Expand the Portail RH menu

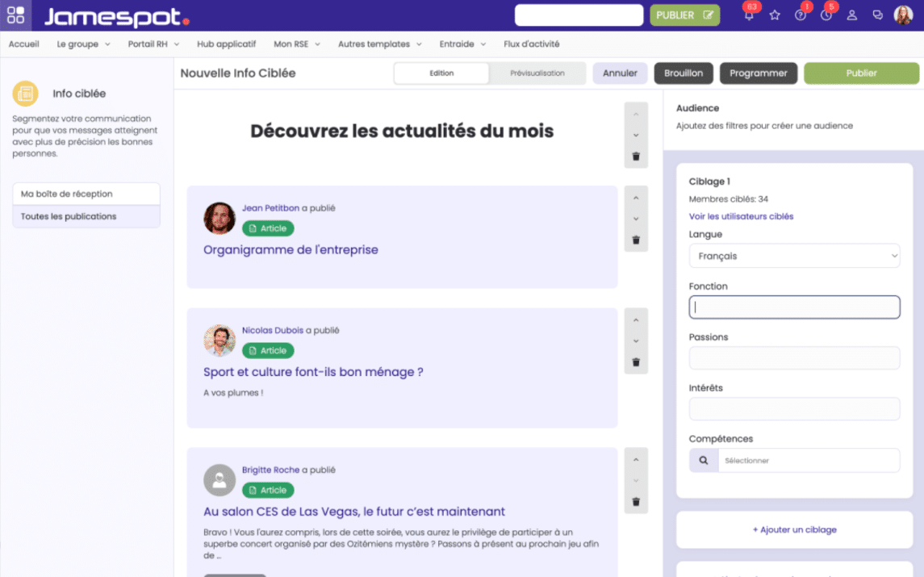pos(153,44)
